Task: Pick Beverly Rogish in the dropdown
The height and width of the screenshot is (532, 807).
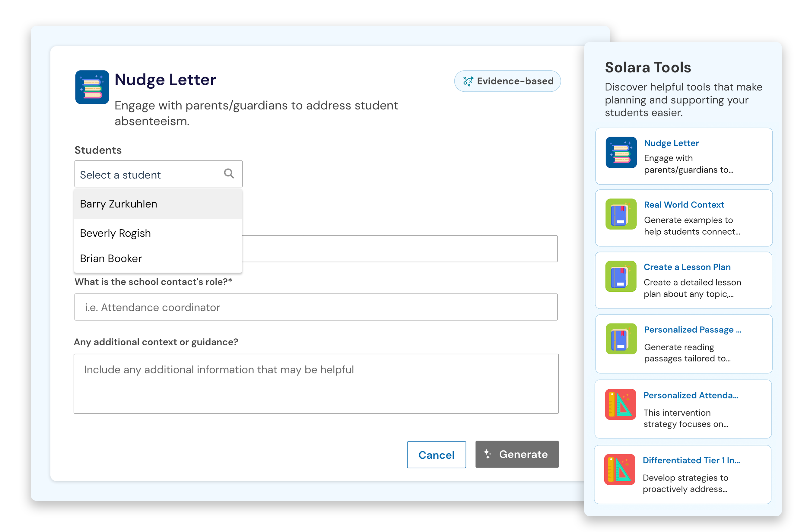Action: tap(115, 233)
